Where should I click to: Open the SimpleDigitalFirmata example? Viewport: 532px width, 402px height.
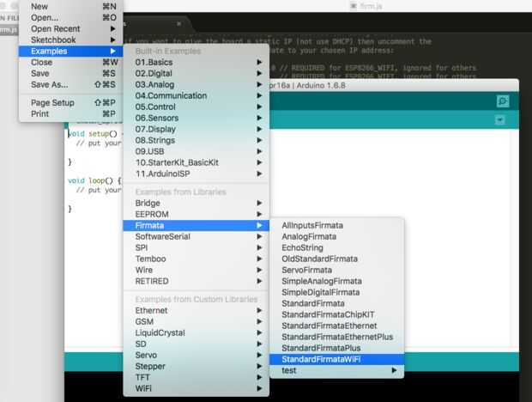tap(337, 292)
